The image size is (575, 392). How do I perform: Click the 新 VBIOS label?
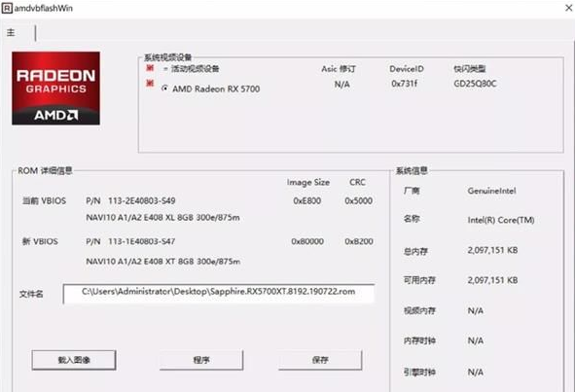40,241
